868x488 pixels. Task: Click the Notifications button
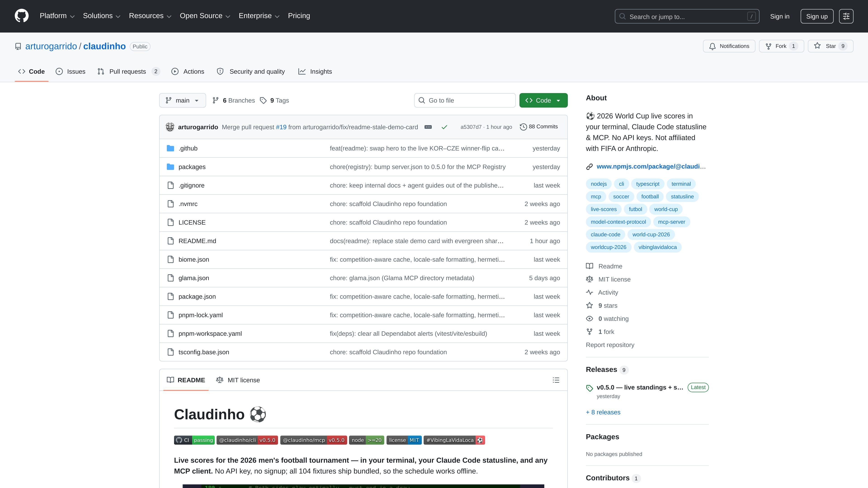pyautogui.click(x=729, y=46)
